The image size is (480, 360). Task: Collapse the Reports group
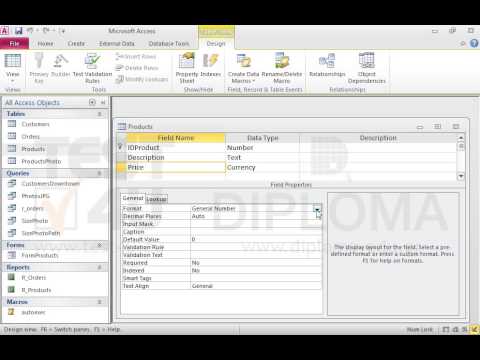[99, 267]
